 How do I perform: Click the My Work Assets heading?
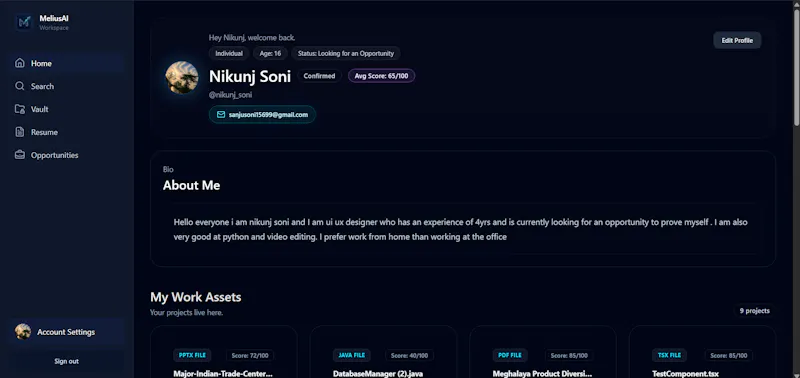(196, 297)
